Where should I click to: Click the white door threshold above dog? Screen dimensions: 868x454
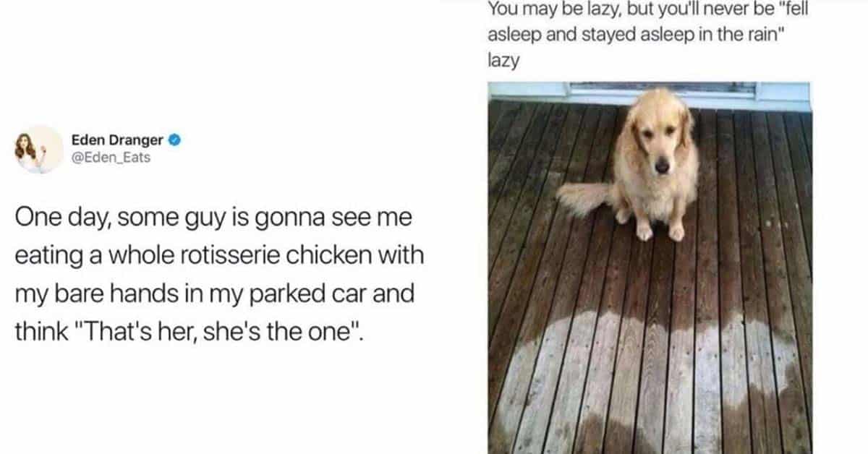(x=650, y=92)
